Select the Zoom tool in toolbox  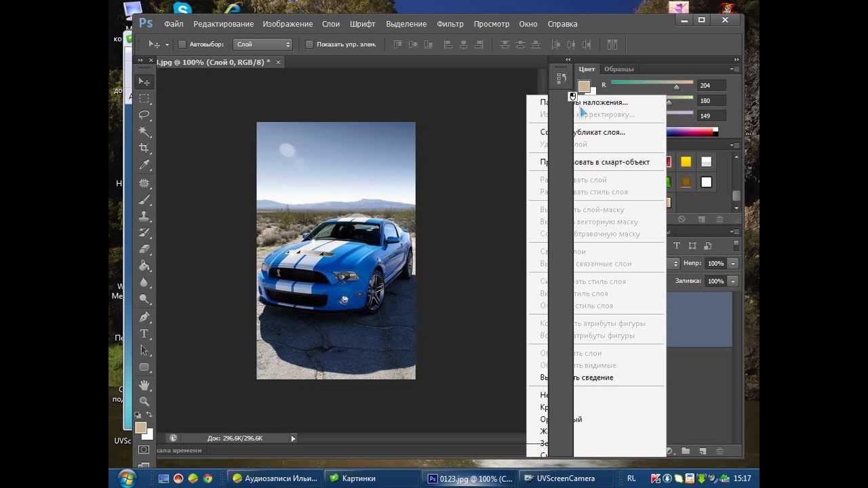(x=144, y=401)
